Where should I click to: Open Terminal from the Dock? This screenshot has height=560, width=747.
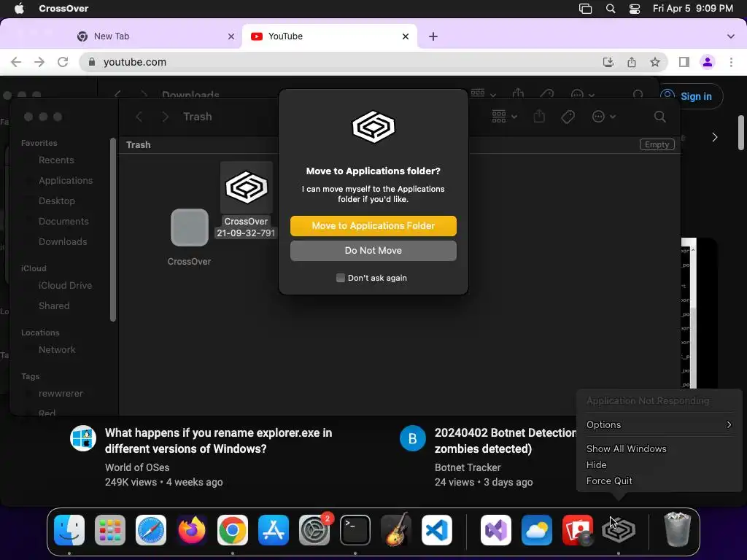(x=355, y=530)
